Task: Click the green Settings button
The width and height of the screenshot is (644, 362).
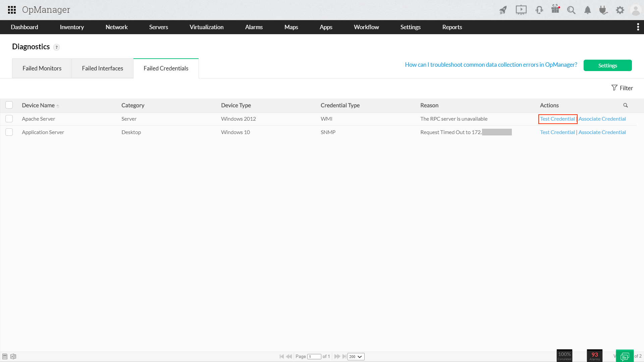Action: [x=607, y=65]
